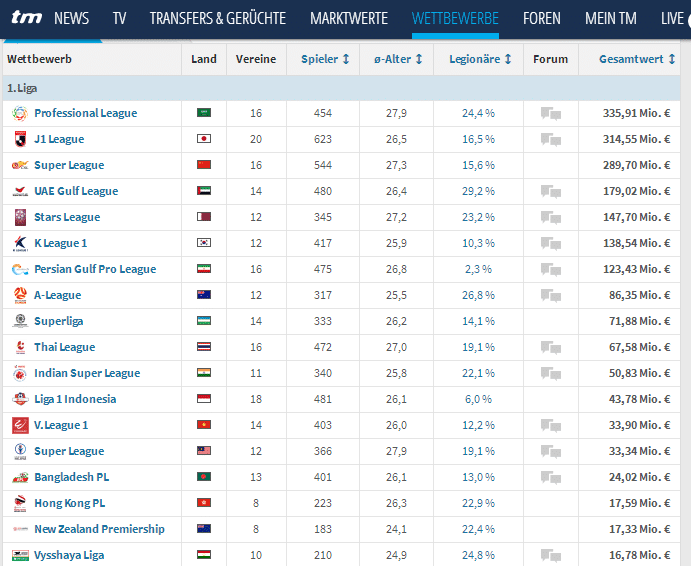Open forum icon for Vysshaya Liga
691x566 pixels.
550,555
